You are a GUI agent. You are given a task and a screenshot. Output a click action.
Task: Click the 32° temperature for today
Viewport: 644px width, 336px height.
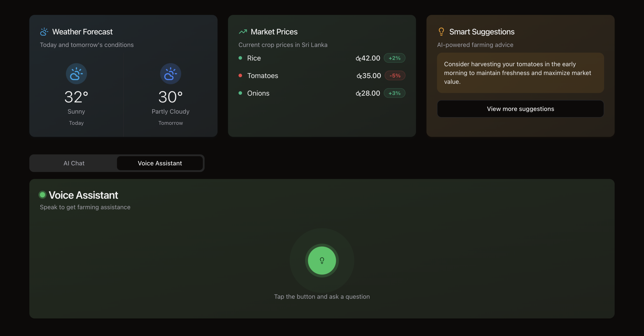tap(76, 97)
